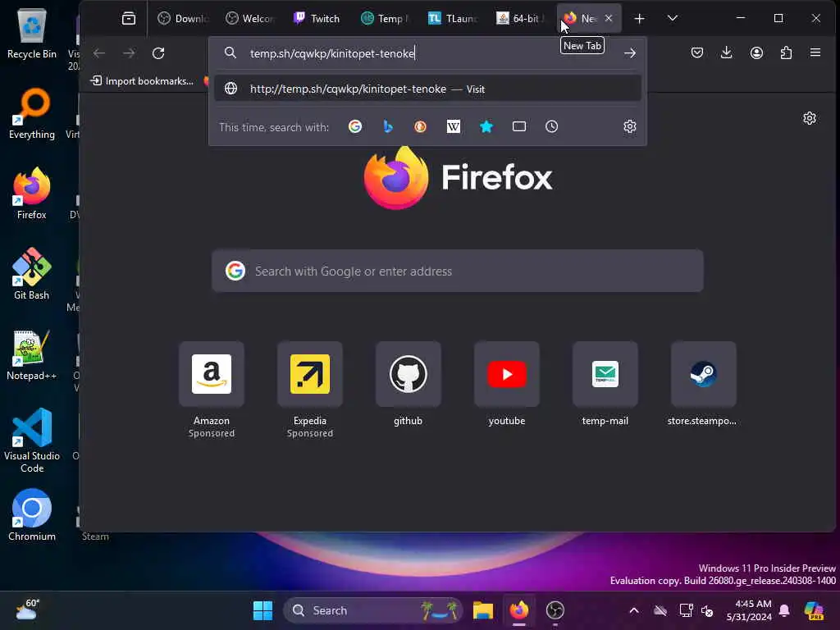Personalize new tab with gear icon
Screen dimensions: 840x630
coord(810,118)
